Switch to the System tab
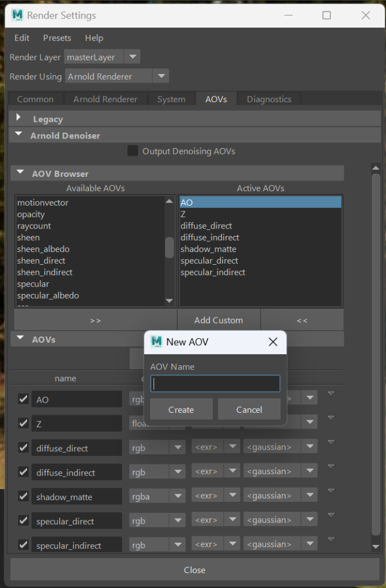Image resolution: width=386 pixels, height=588 pixels. 171,99
